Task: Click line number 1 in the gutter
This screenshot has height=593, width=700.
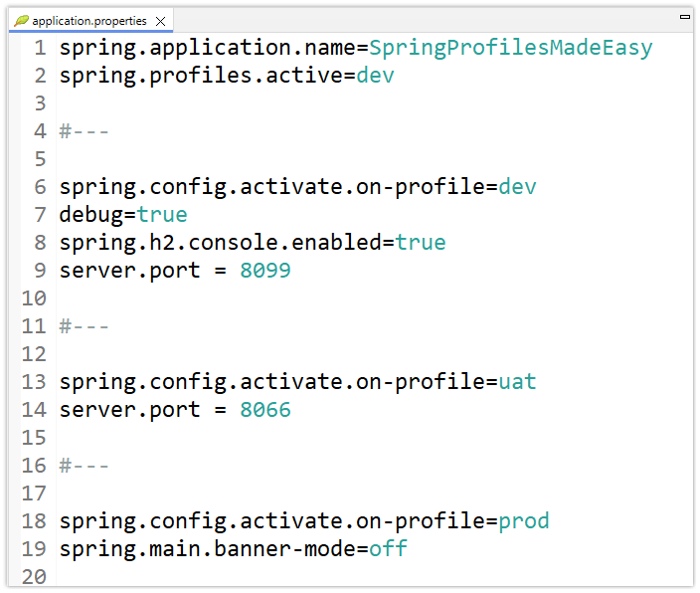Action: 39,48
